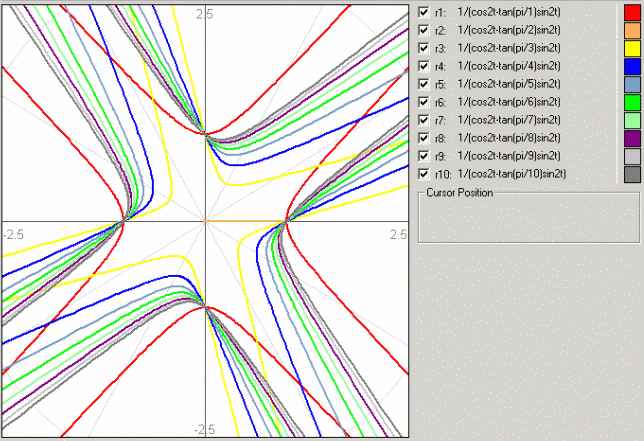Uncheck the r8 curve checkbox
Viewport: 644px width, 441px height.
point(424,138)
